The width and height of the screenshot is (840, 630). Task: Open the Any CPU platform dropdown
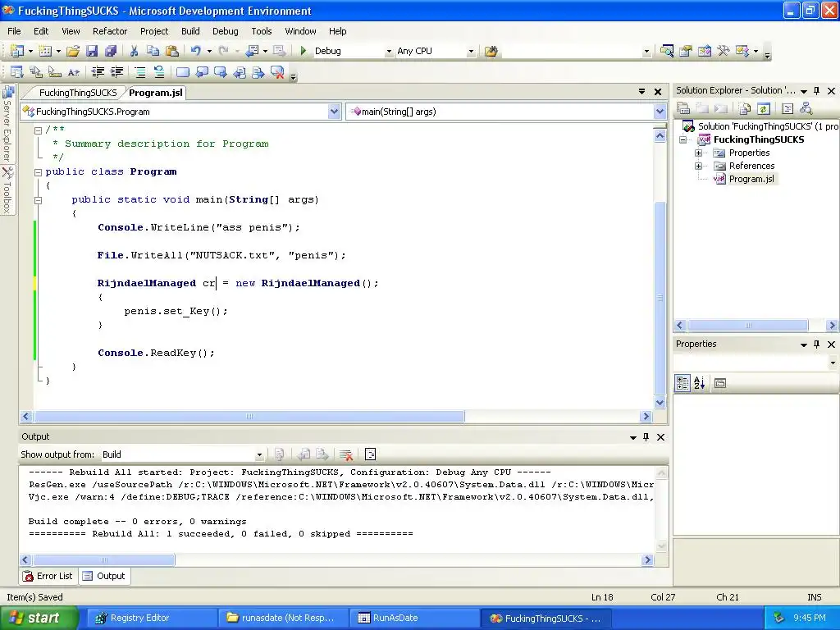tap(471, 52)
